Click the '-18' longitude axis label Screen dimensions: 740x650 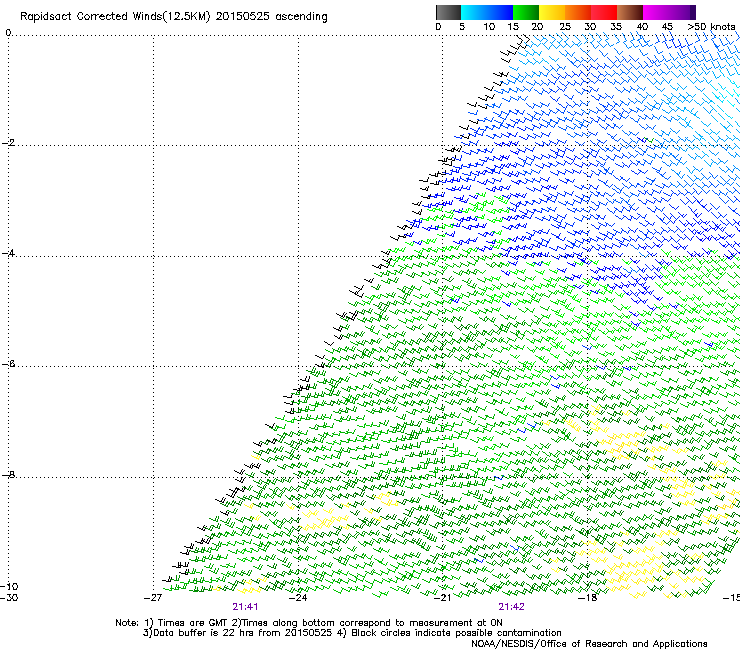click(588, 598)
